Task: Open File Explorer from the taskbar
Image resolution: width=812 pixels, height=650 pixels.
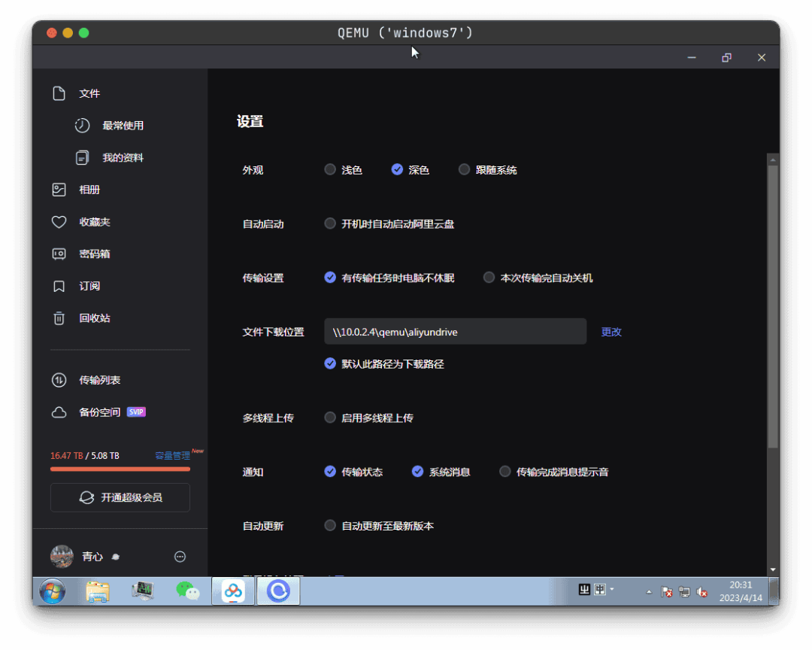Action: click(x=97, y=591)
